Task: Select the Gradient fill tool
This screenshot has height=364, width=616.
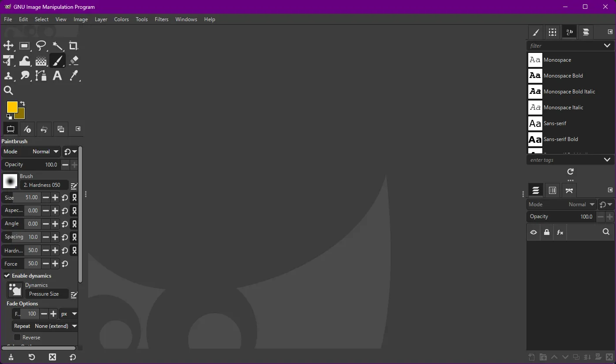Action: click(x=41, y=61)
